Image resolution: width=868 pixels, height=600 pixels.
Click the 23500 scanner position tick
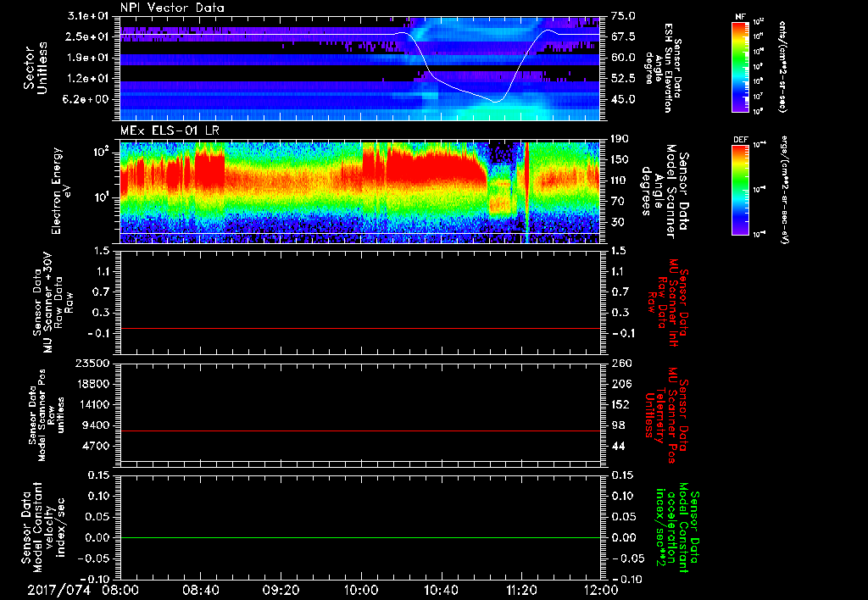[x=92, y=364]
